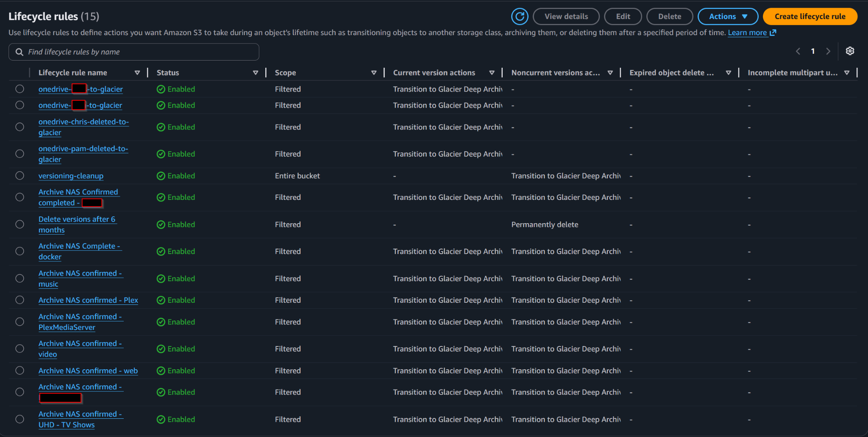This screenshot has height=437, width=868.
Task: Click external link icon next to Learn more
Action: point(773,33)
